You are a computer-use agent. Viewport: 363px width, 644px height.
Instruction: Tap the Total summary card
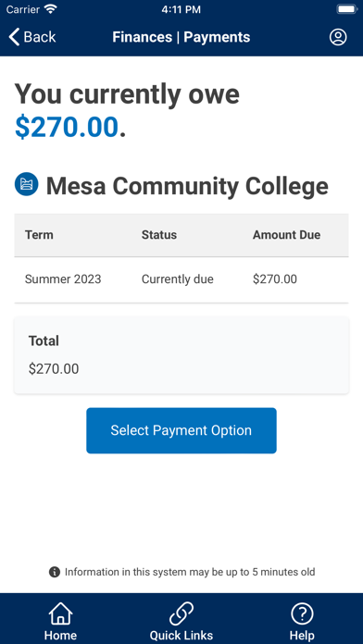coord(181,355)
